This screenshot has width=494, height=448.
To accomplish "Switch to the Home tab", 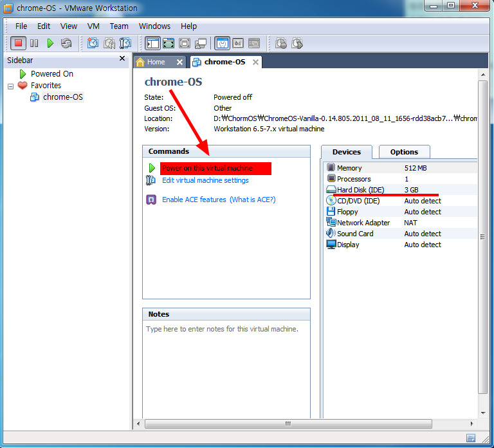I will pos(156,62).
